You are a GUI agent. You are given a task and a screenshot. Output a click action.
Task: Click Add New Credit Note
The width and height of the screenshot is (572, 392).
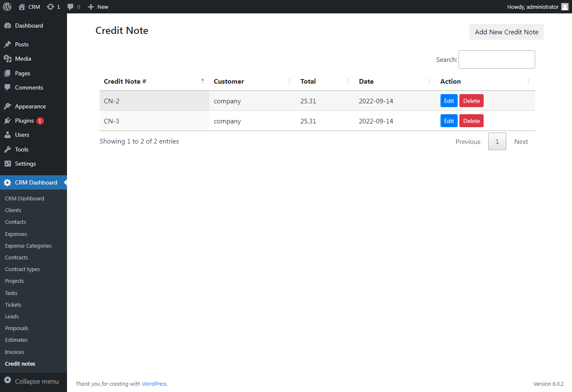point(506,32)
